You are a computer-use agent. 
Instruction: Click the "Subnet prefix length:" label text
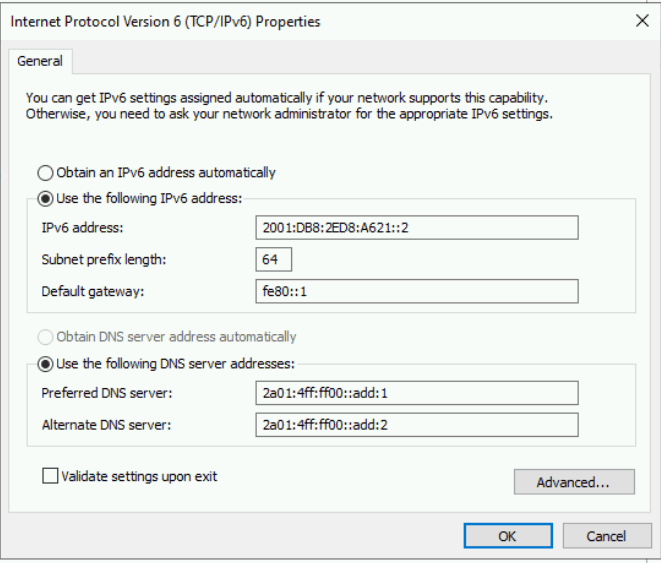[x=104, y=260]
